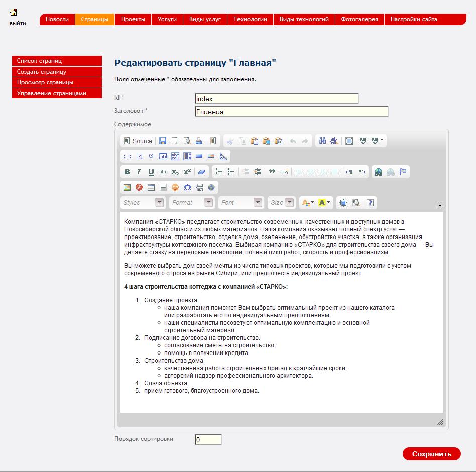Insert an image via Image icon
This screenshot has width=476, height=472.
pyautogui.click(x=127, y=188)
